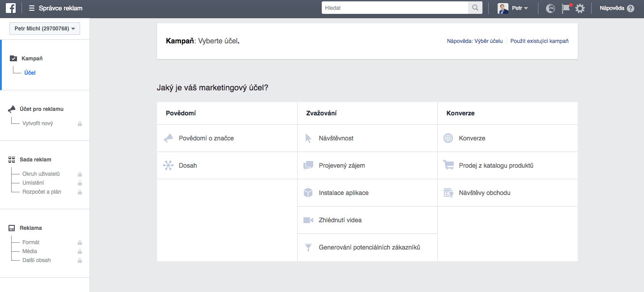The image size is (644, 292).
Task: Click the Dosah network icon
Action: (x=168, y=165)
